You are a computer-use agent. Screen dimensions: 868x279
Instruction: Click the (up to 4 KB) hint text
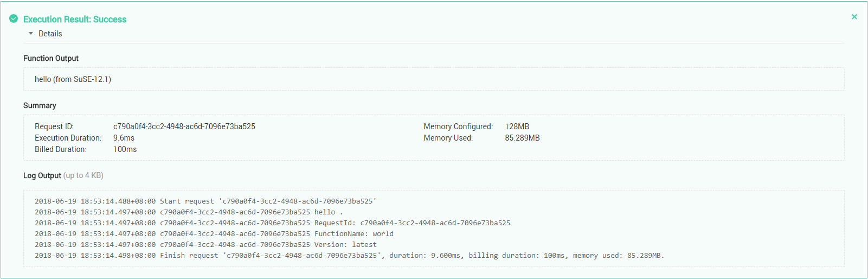click(x=83, y=175)
